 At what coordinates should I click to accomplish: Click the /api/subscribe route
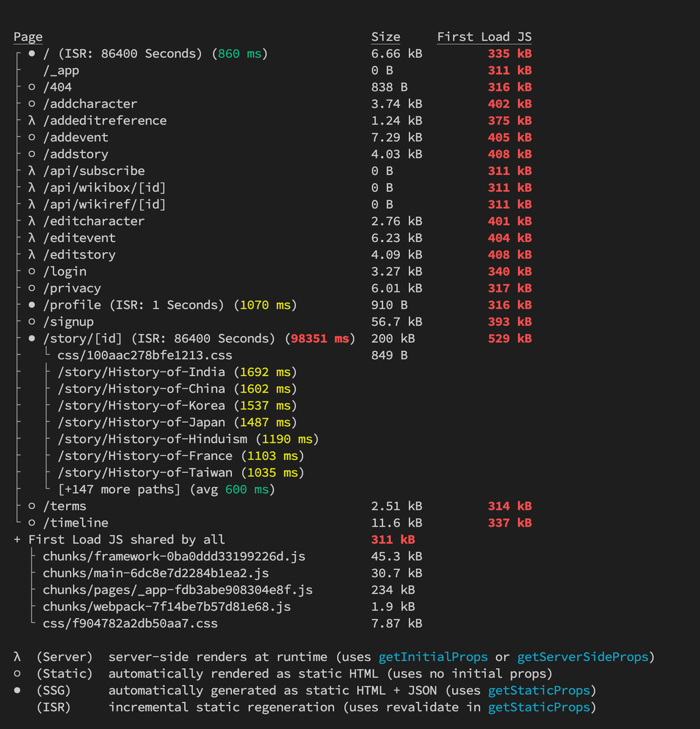[94, 171]
